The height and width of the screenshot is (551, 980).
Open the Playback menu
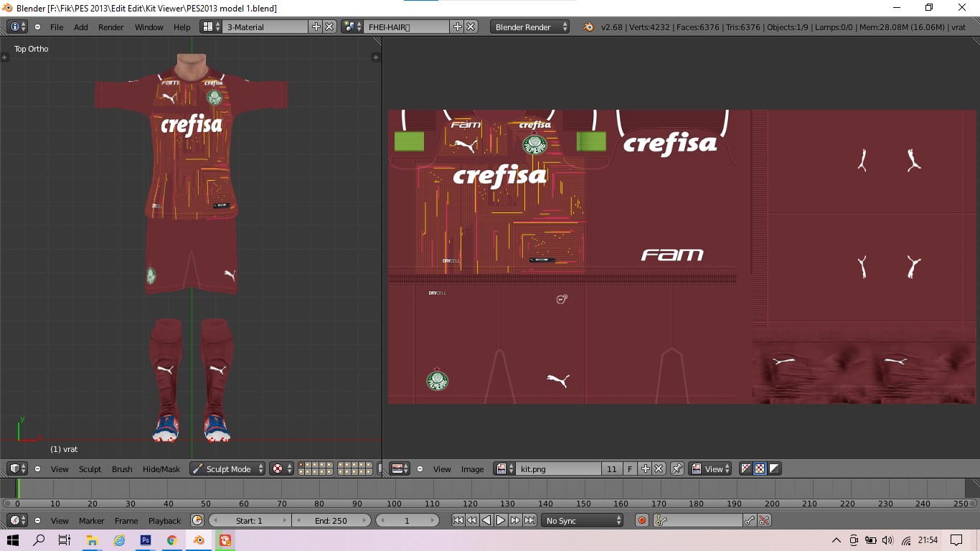(165, 520)
